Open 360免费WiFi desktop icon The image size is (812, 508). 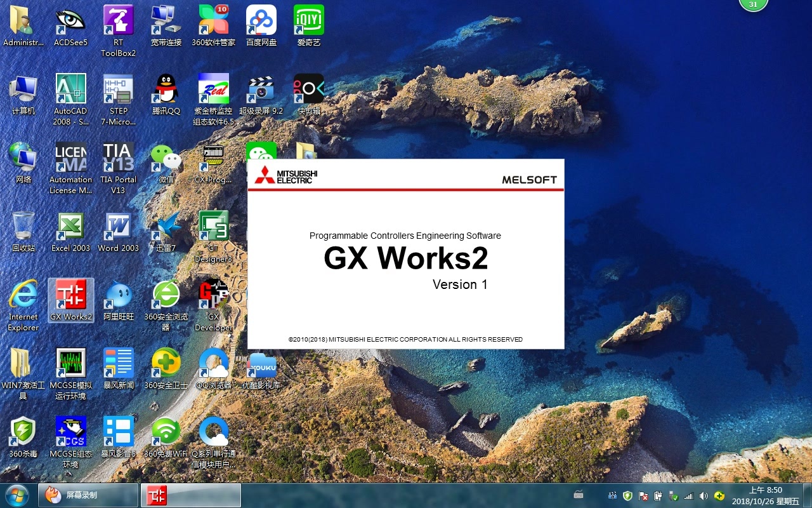[x=166, y=437]
